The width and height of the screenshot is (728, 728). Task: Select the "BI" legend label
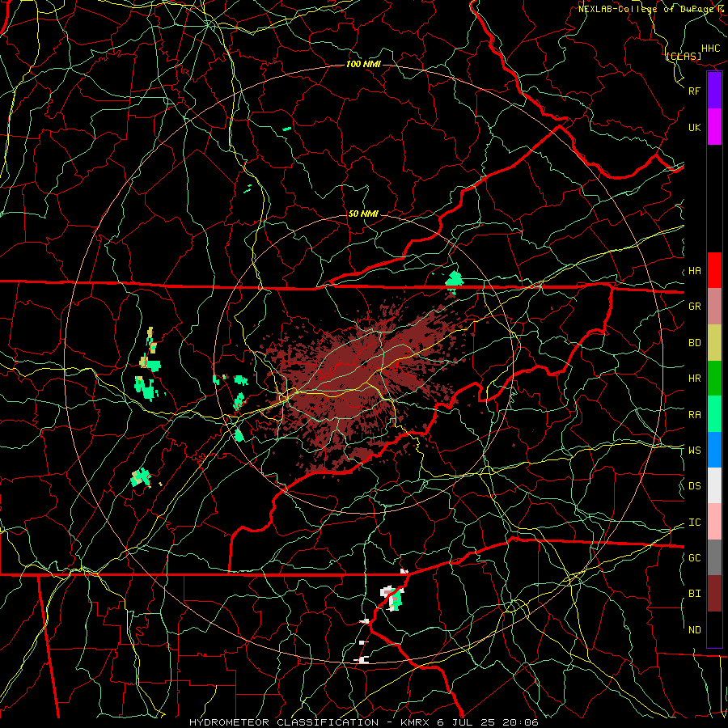click(x=694, y=594)
